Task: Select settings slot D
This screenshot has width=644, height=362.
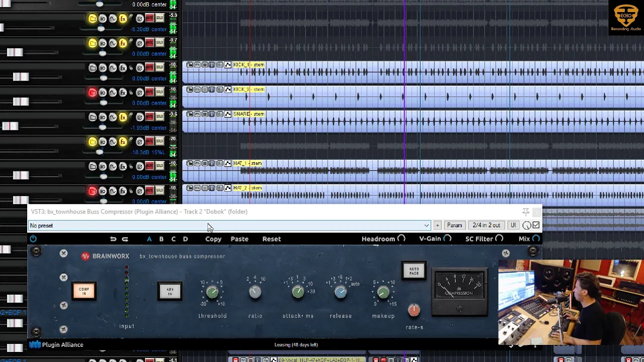Action: pos(185,239)
